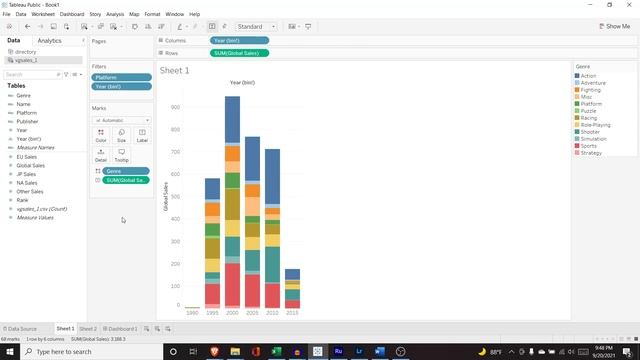Switch to the Sheet 2 tab
The image size is (640, 360).
pyautogui.click(x=88, y=329)
